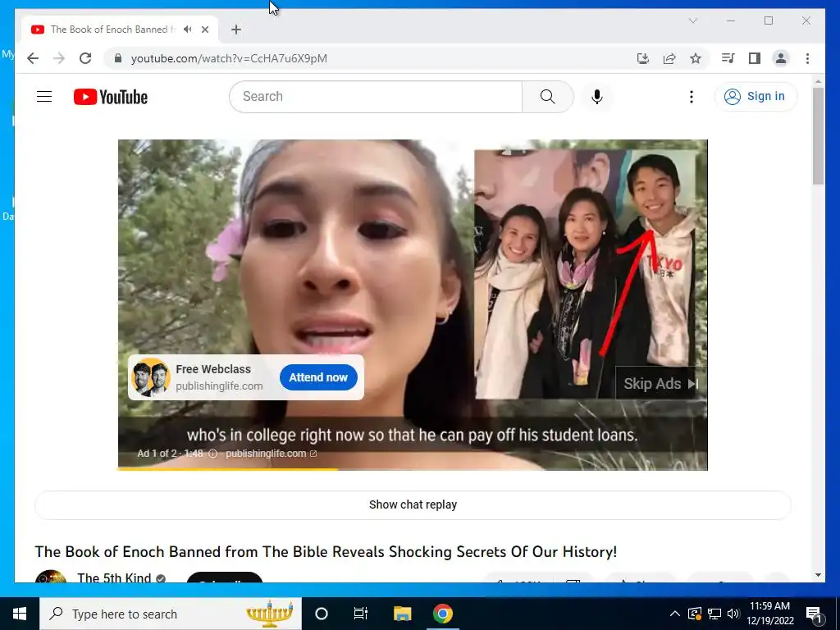Click taskbar search box
The width and height of the screenshot is (840, 630).
pyautogui.click(x=171, y=614)
